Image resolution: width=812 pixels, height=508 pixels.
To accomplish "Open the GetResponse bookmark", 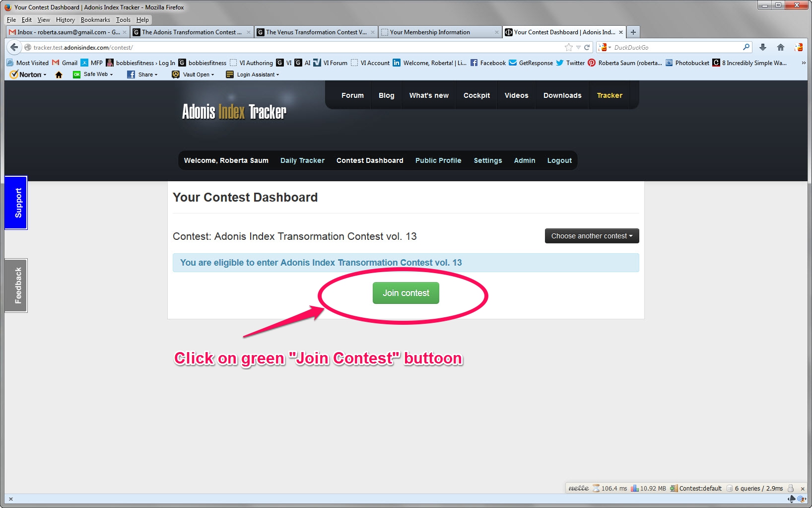I will pyautogui.click(x=531, y=63).
